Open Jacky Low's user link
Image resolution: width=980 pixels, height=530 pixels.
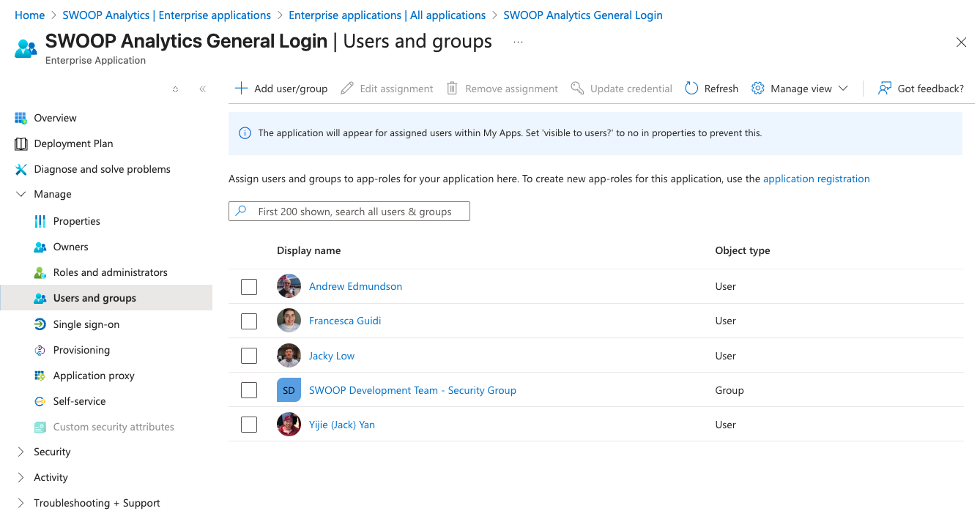coord(332,356)
